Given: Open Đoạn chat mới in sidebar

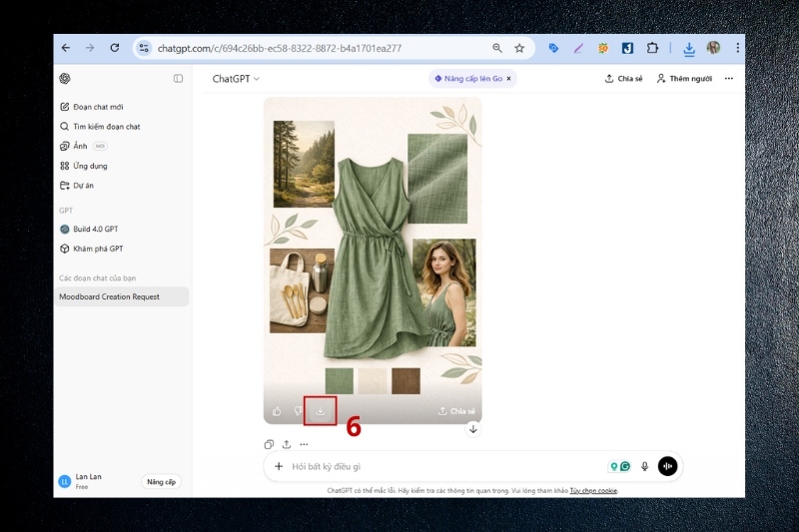Looking at the screenshot, I should point(98,107).
